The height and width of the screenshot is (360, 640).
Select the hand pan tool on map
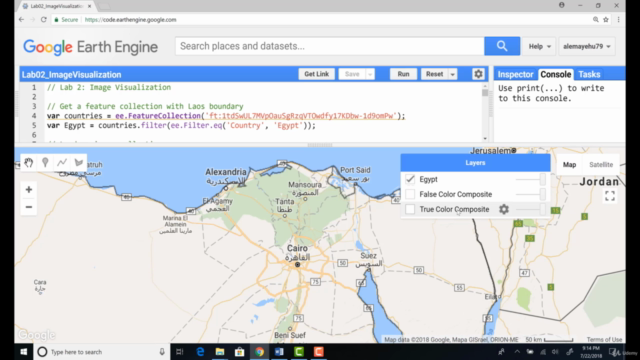(x=29, y=162)
